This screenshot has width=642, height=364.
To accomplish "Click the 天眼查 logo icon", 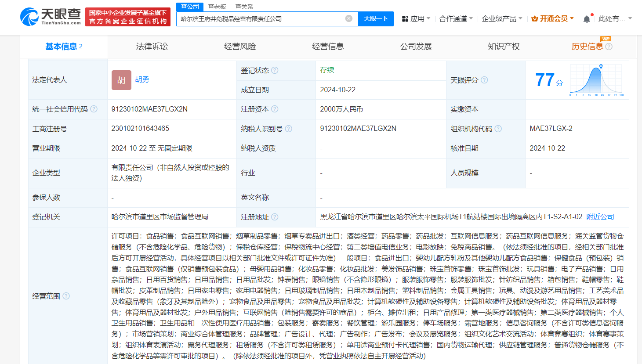I will (x=29, y=15).
